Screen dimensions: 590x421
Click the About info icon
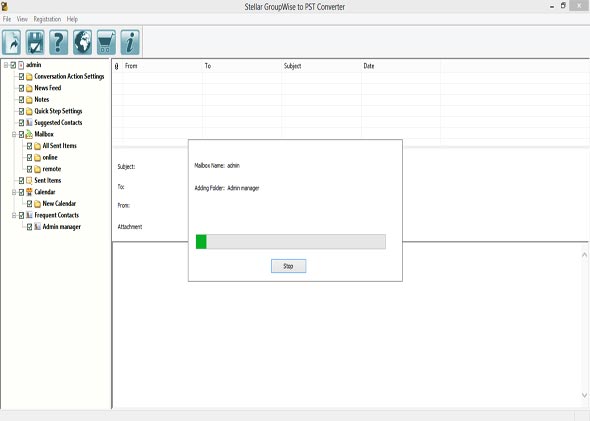click(x=130, y=42)
